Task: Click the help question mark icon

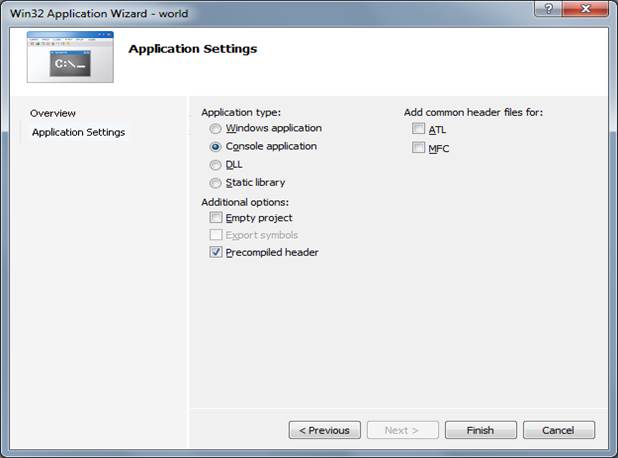Action: [549, 9]
